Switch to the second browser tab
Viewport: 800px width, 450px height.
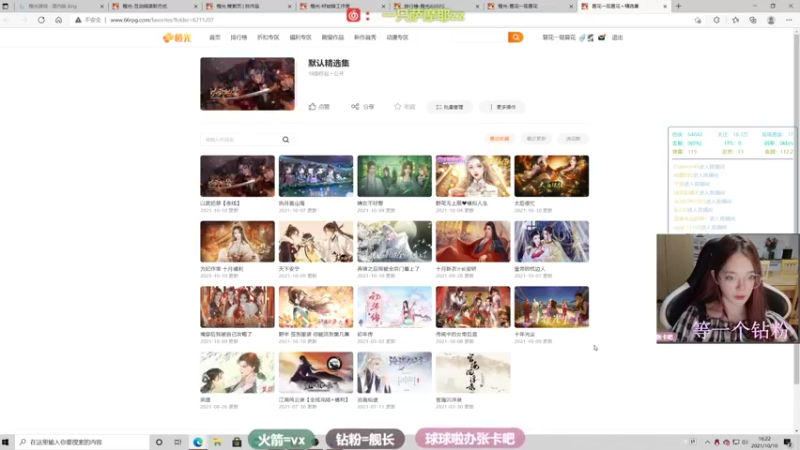(154, 6)
